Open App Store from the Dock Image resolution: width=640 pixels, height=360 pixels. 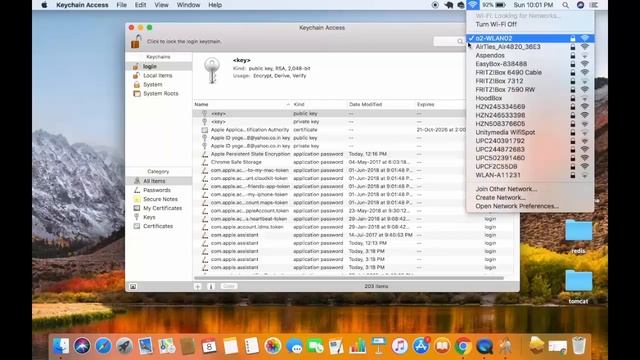pyautogui.click(x=421, y=347)
